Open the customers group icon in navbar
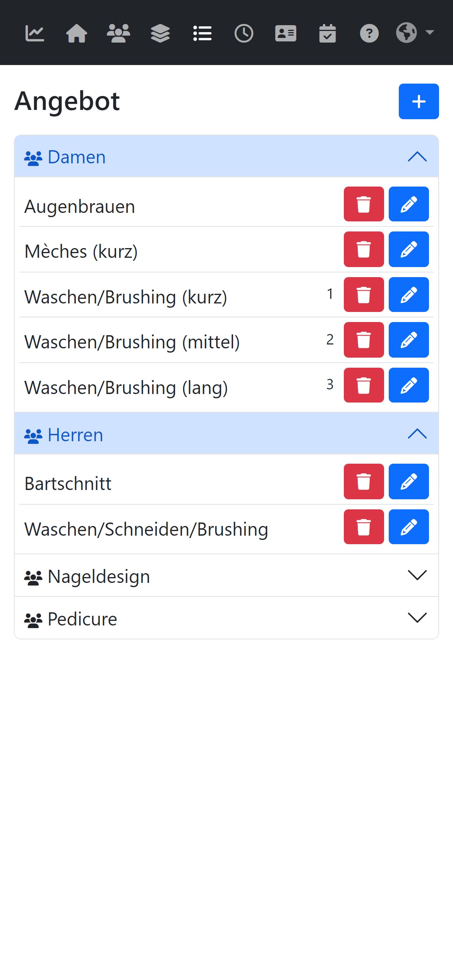453x980 pixels. tap(118, 33)
